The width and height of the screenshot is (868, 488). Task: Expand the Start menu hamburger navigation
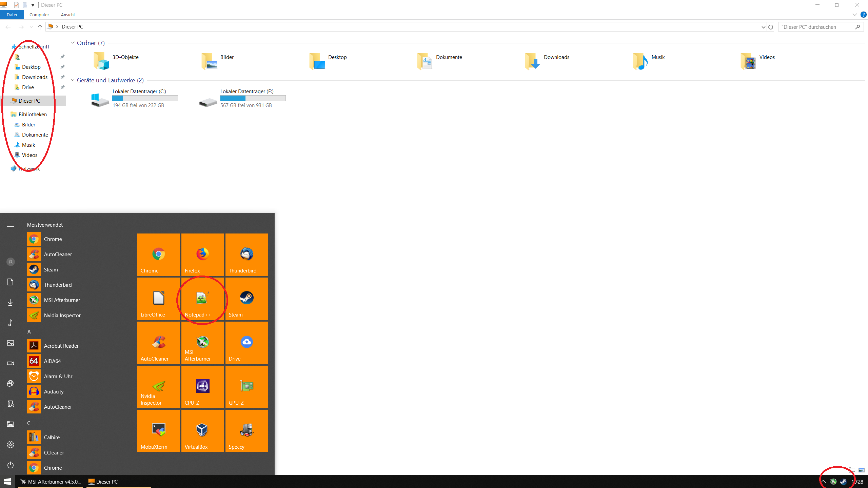click(11, 225)
